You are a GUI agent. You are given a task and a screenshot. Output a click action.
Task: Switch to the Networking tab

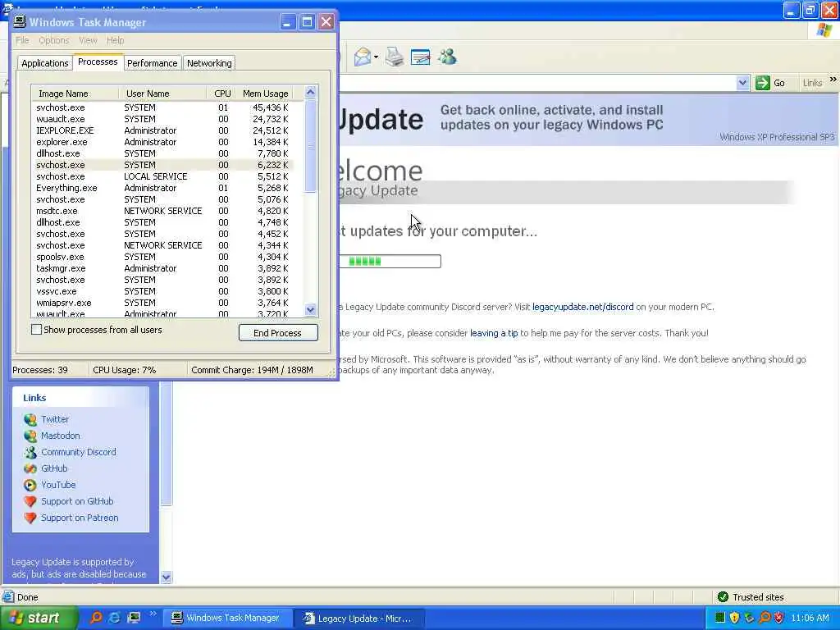pos(209,63)
